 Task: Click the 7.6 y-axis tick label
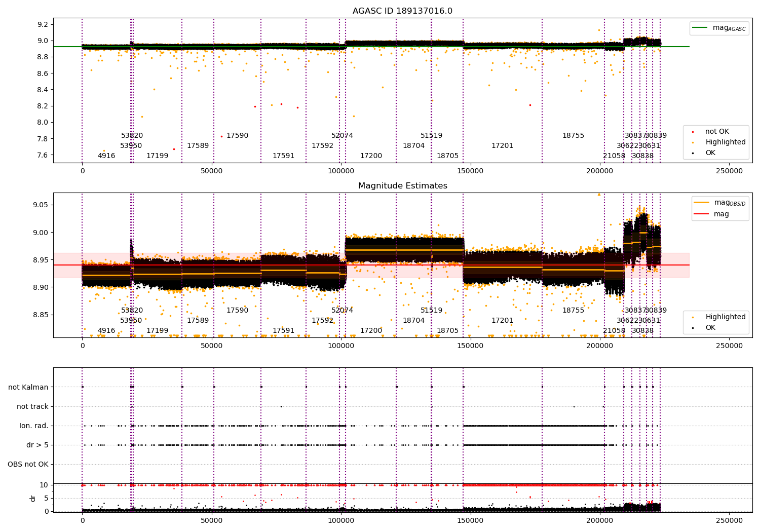[x=43, y=155]
